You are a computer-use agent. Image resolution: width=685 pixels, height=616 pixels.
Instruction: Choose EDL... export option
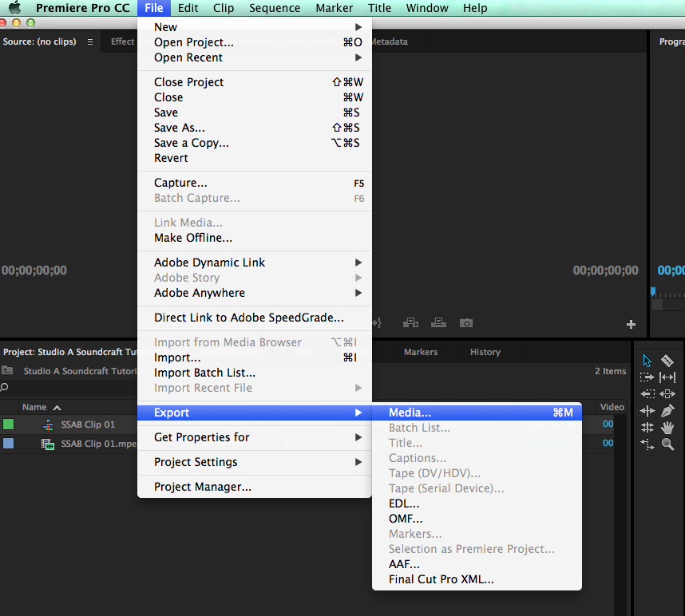477,503
